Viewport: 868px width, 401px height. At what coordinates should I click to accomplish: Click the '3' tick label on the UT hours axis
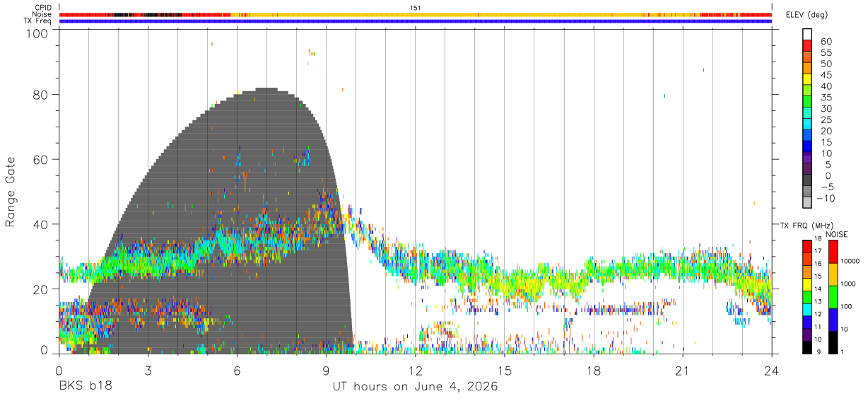pyautogui.click(x=148, y=371)
